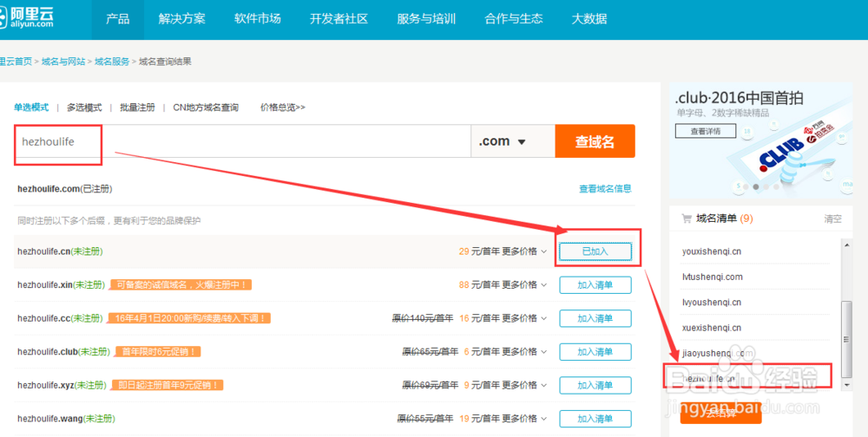Add hezhoulife.club to the list
This screenshot has height=437, width=868.
pyautogui.click(x=595, y=352)
